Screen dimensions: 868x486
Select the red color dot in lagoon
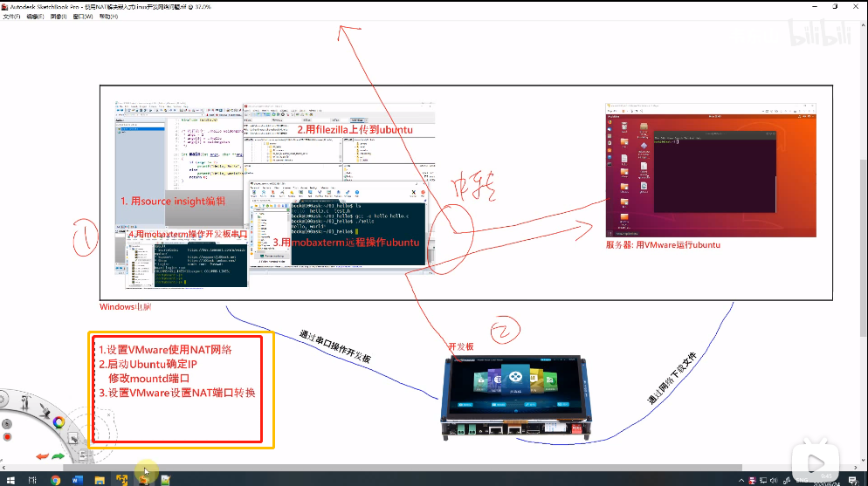coord(7,437)
